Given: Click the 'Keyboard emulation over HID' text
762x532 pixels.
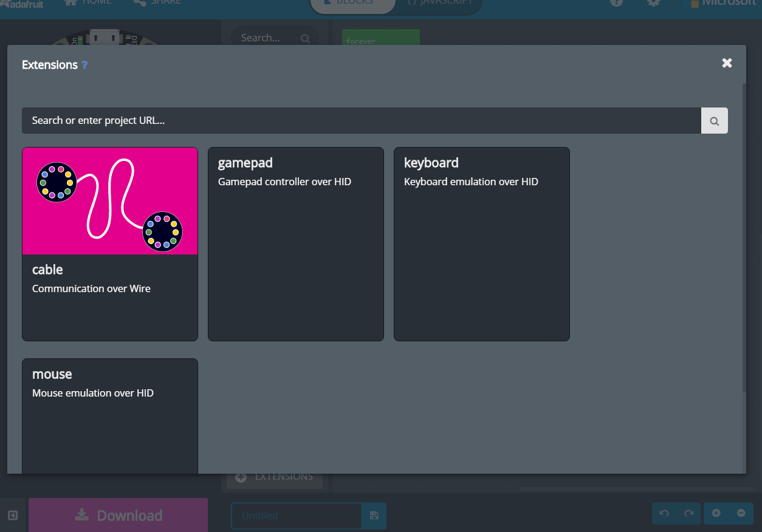Looking at the screenshot, I should pos(471,182).
